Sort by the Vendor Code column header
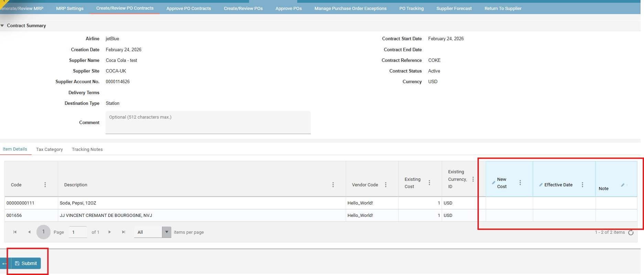 pos(365,185)
